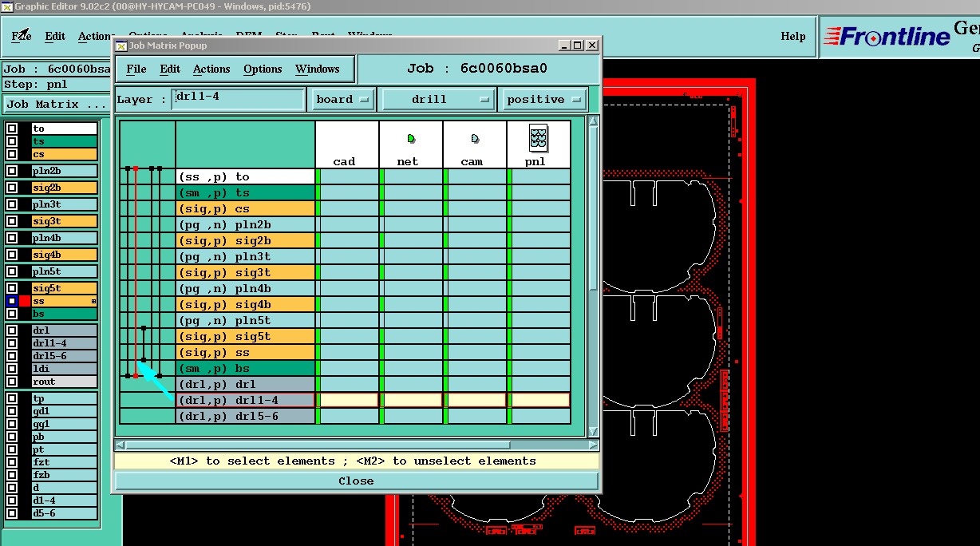Click the Layer name input field
Viewport: 980px width, 546px height.
coord(239,100)
